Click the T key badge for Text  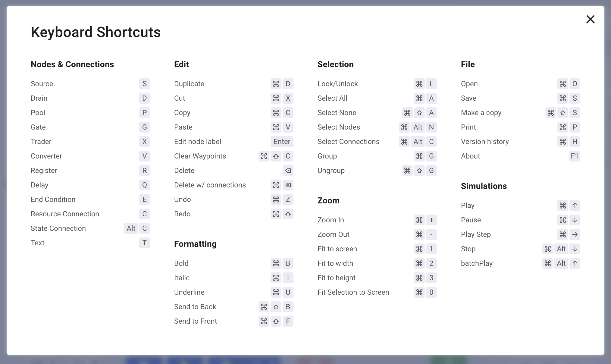pos(145,243)
